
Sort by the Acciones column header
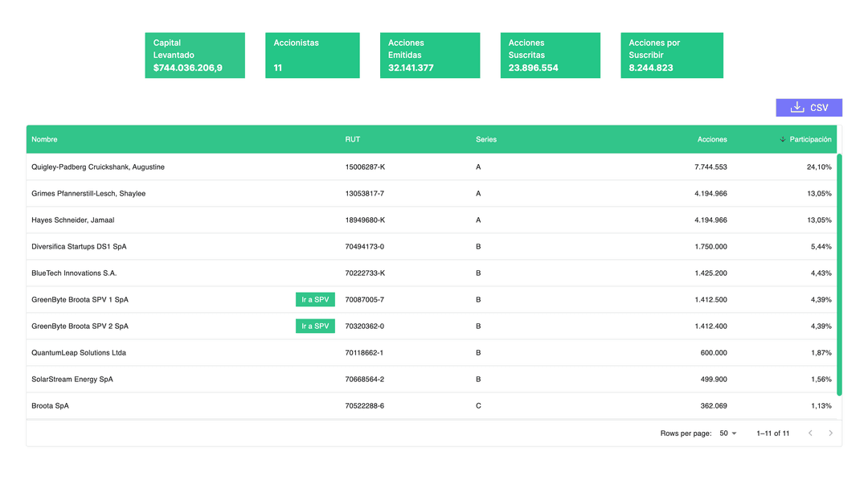[711, 139]
